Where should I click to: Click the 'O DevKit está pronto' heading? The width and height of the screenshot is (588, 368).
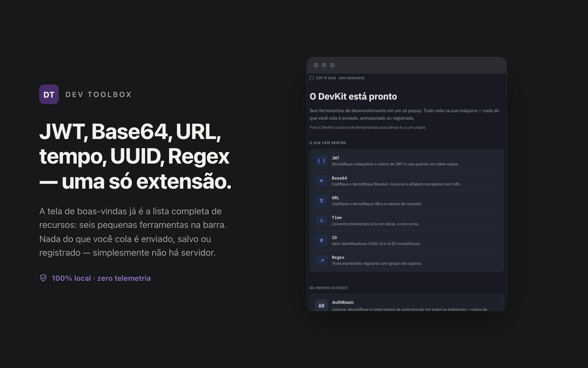(x=353, y=96)
